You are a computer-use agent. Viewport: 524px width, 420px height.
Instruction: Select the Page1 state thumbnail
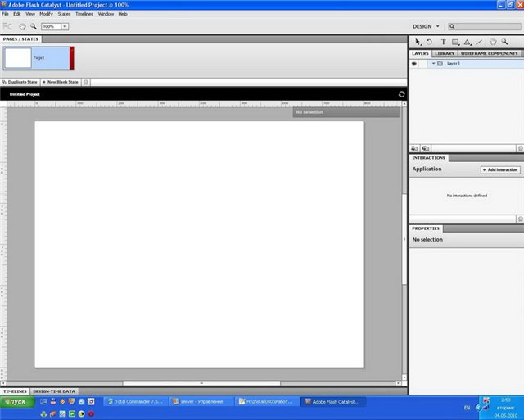point(18,58)
